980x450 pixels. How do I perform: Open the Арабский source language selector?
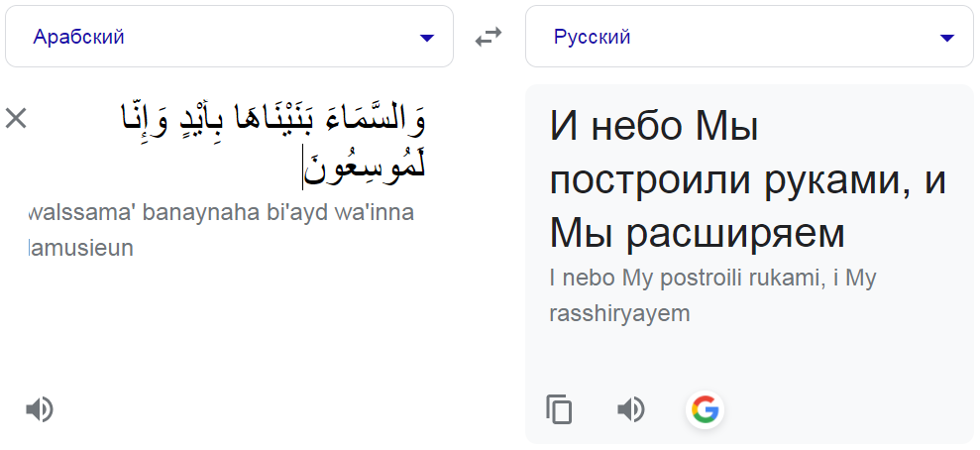(x=229, y=38)
